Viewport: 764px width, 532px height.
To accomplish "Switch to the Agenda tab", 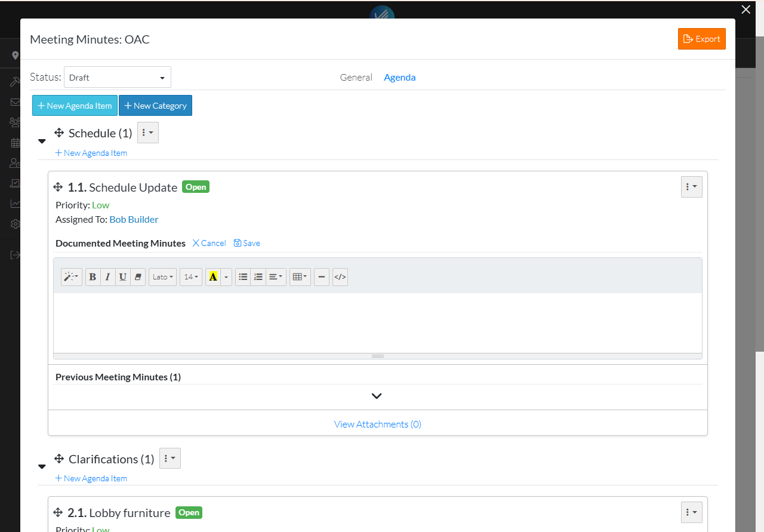I will pos(400,78).
